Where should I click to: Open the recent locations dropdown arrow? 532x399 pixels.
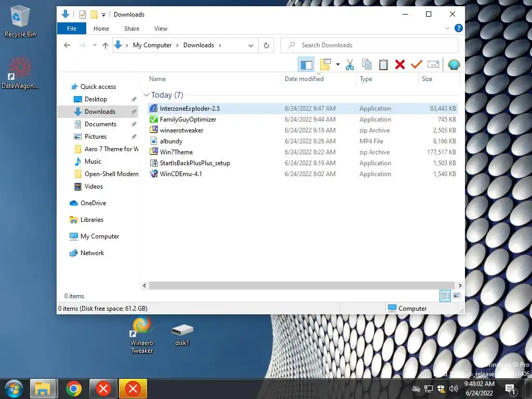(95, 45)
